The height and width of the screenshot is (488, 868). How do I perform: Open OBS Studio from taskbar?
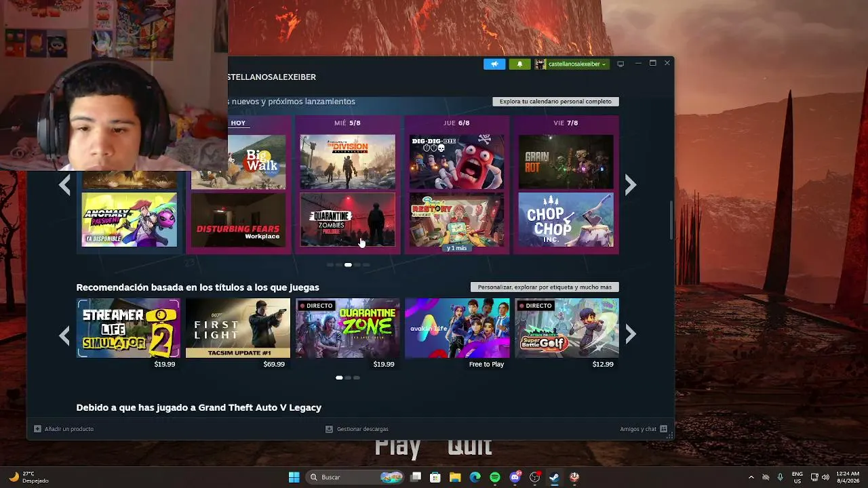coord(534,477)
